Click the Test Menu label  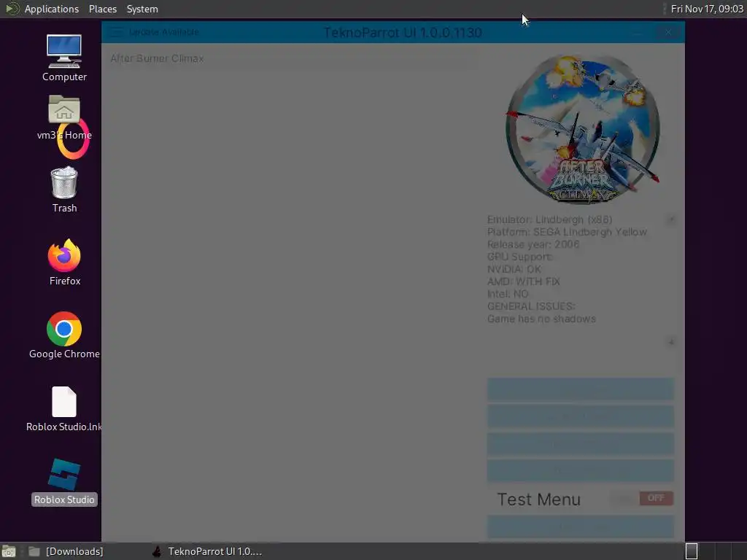click(x=539, y=499)
